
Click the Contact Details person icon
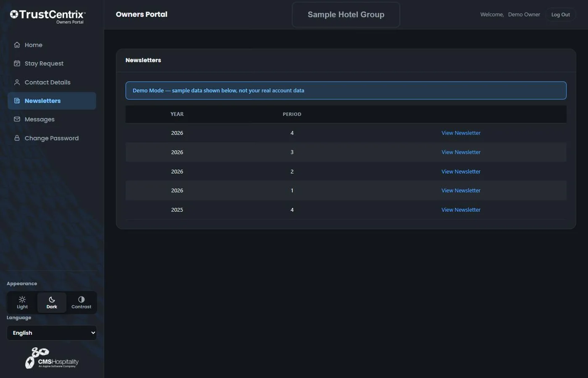click(x=17, y=82)
